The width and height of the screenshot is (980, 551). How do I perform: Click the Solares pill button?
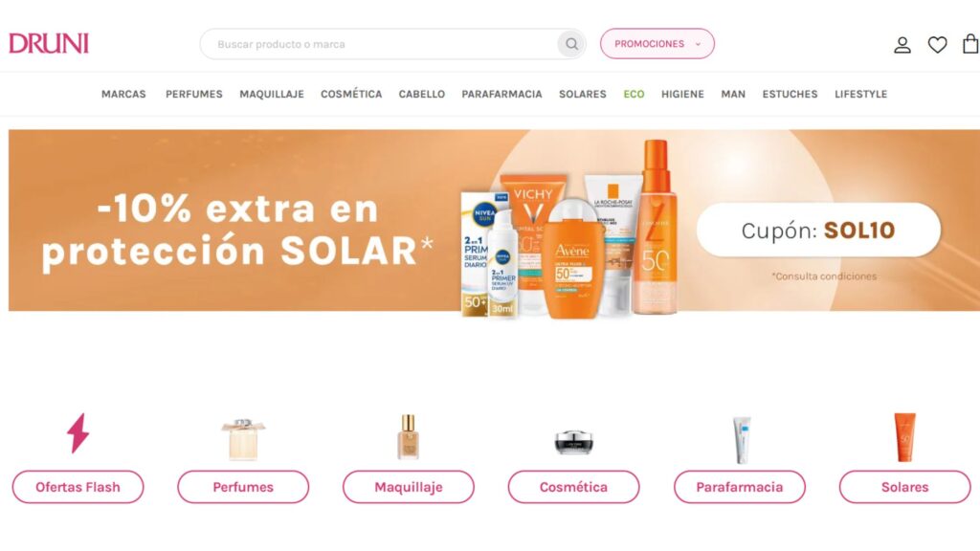[x=905, y=487]
